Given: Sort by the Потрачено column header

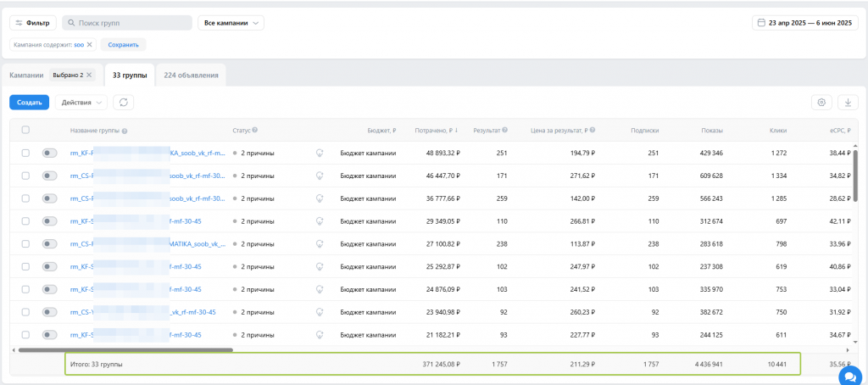Looking at the screenshot, I should tap(437, 131).
